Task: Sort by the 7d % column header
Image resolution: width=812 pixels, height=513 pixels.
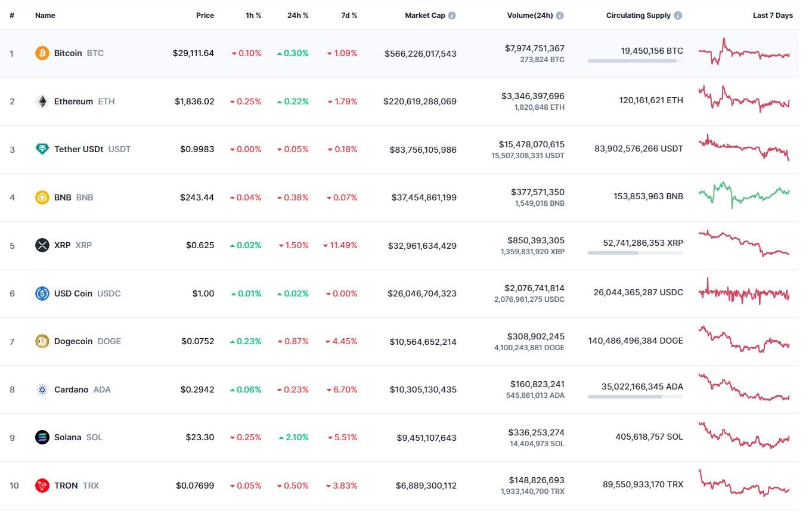Action: [x=349, y=16]
